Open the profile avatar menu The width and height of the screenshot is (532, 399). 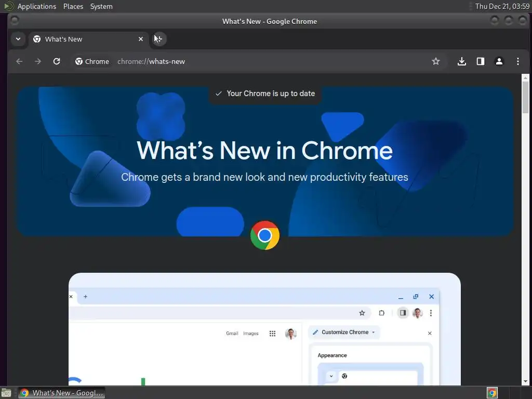499,61
